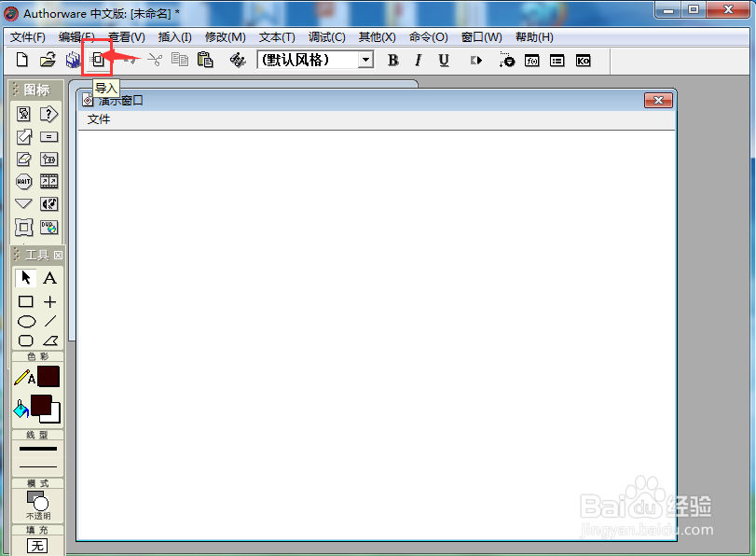Viewport: 756px width, 556px height.
Task: Open the 文本(T) menu
Action: coord(277,37)
